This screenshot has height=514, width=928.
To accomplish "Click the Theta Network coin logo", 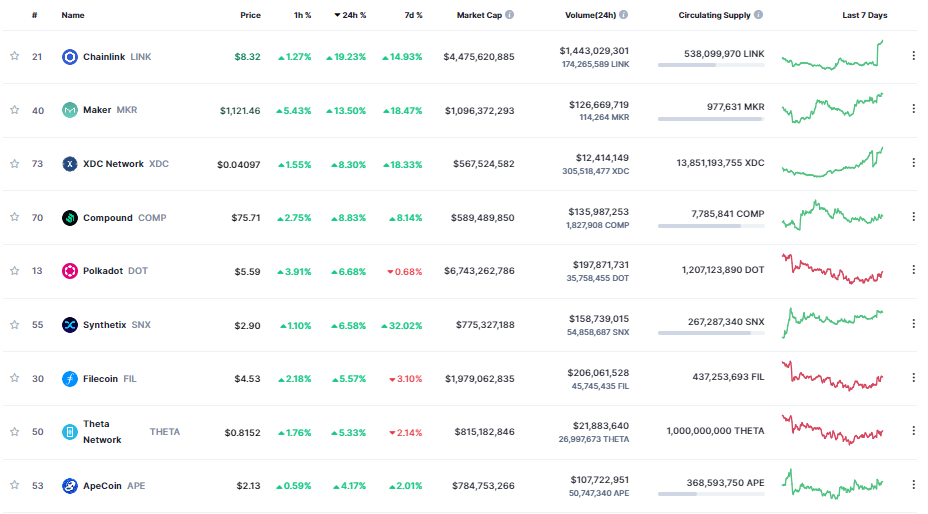I will click(70, 432).
